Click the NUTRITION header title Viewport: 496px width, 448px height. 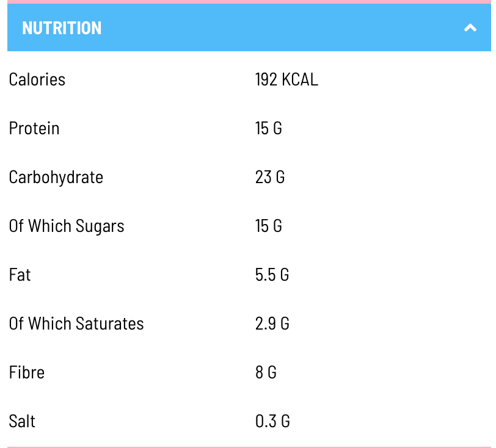[x=62, y=28]
